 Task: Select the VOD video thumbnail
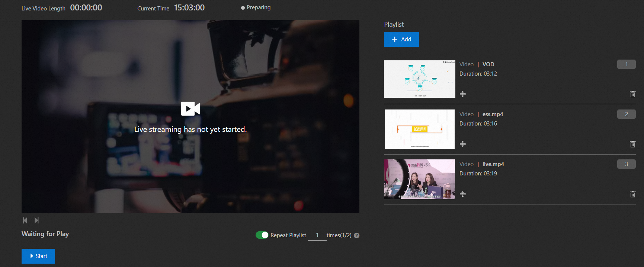tap(420, 79)
